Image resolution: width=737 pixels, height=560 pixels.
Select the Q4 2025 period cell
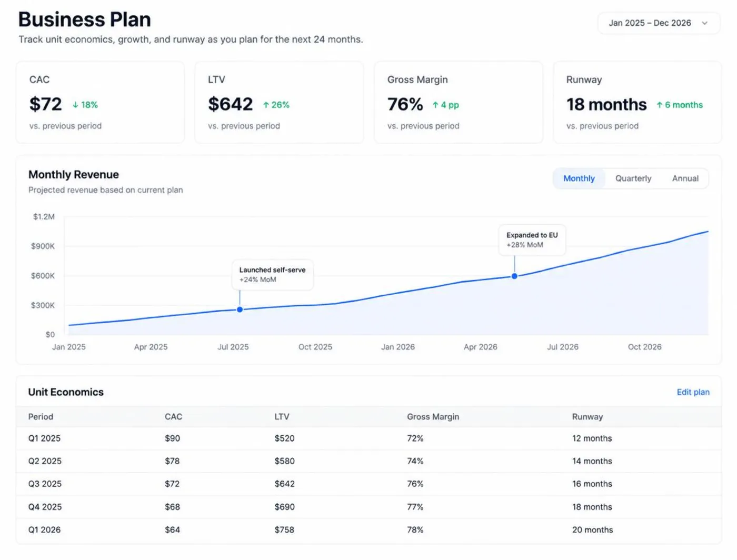pyautogui.click(x=45, y=507)
